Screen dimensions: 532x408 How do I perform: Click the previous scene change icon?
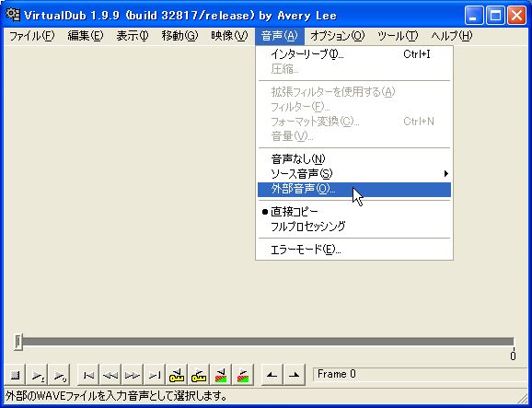pos(221,375)
